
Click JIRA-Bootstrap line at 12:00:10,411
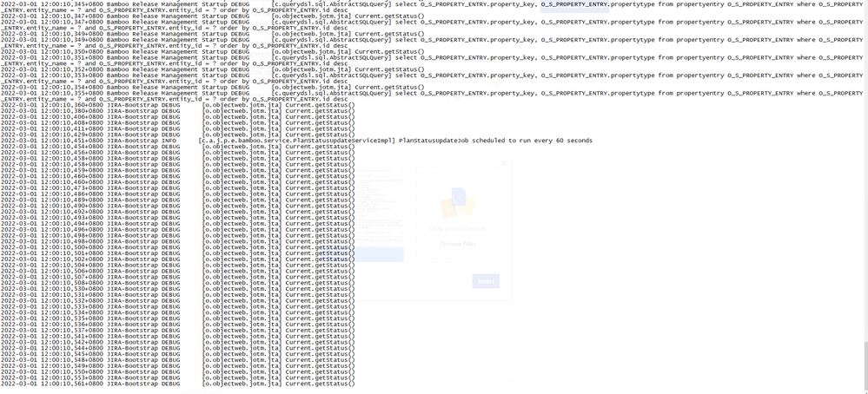(177, 128)
